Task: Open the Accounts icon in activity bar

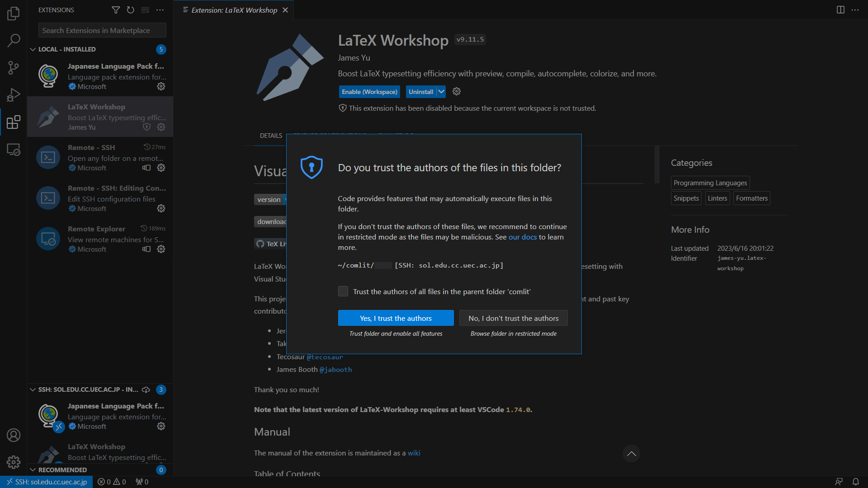Action: tap(14, 435)
